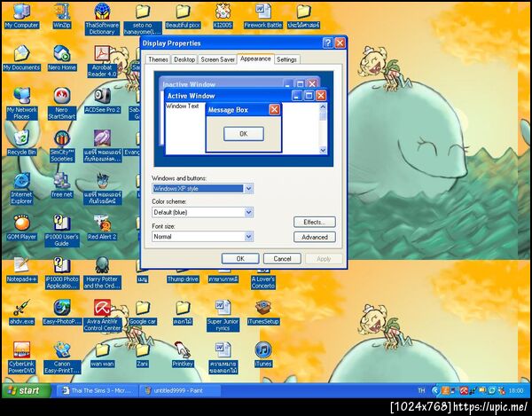The image size is (532, 416).
Task: Open the Windows start menu
Action: [26, 390]
